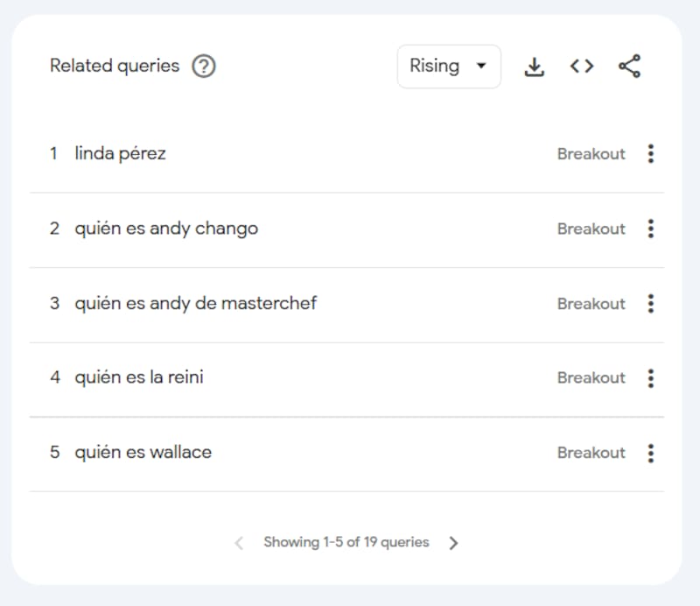Open the Related queries help icon
700x606 pixels.
[x=204, y=67]
